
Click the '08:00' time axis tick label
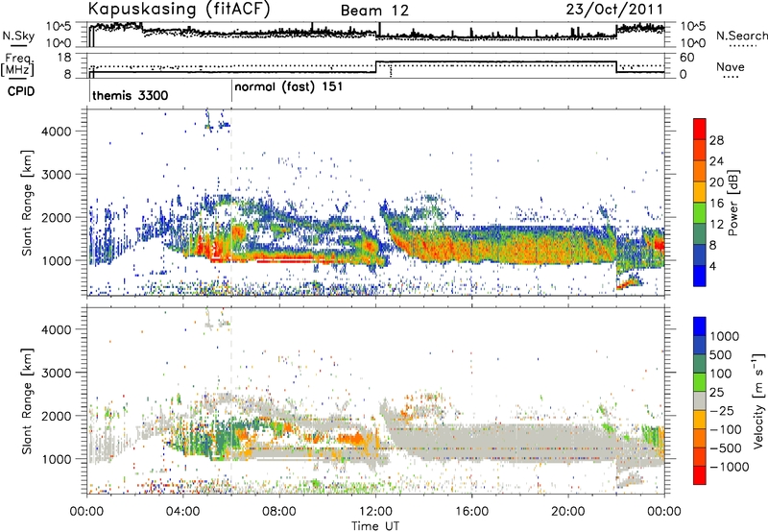(279, 511)
